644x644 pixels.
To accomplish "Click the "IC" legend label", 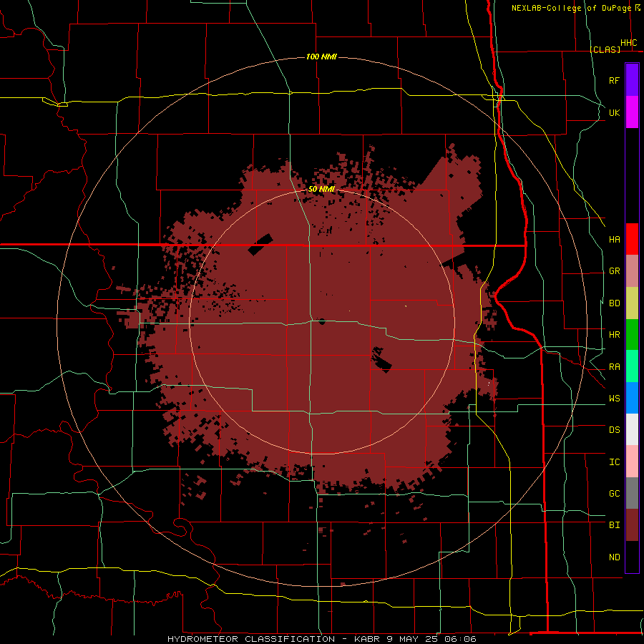I will [615, 462].
